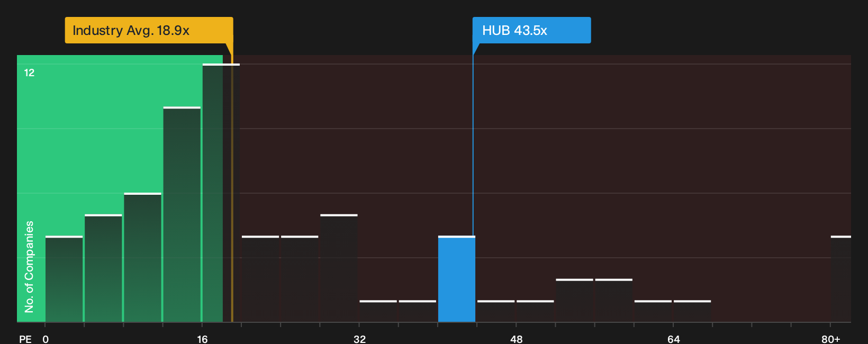Click the y-axis value 12

pos(29,73)
